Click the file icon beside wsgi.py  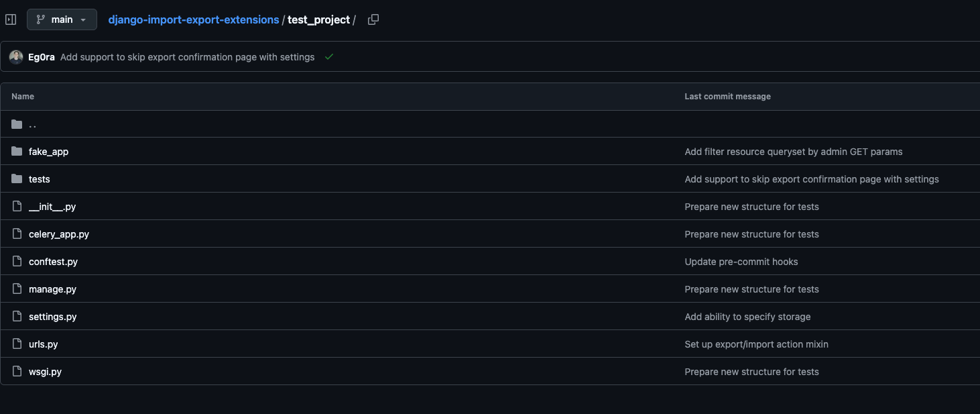pyautogui.click(x=17, y=372)
